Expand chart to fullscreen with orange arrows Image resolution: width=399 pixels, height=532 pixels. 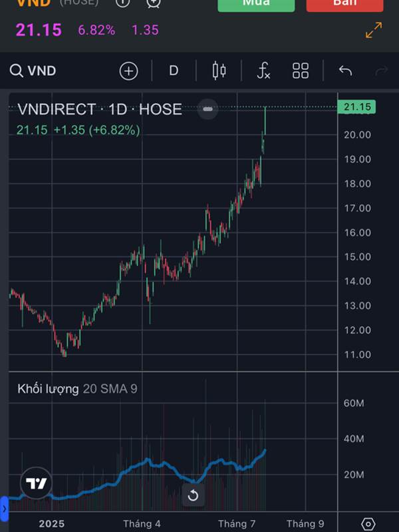pyautogui.click(x=374, y=30)
